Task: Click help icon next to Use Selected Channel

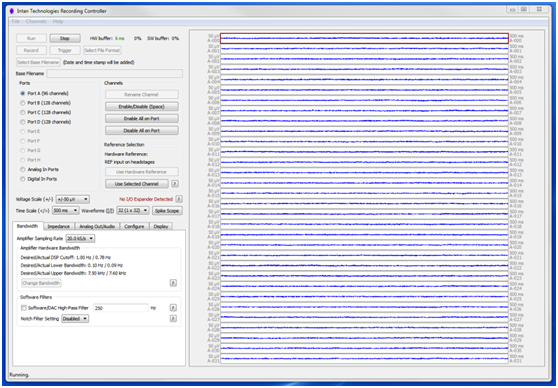Action: [x=175, y=184]
